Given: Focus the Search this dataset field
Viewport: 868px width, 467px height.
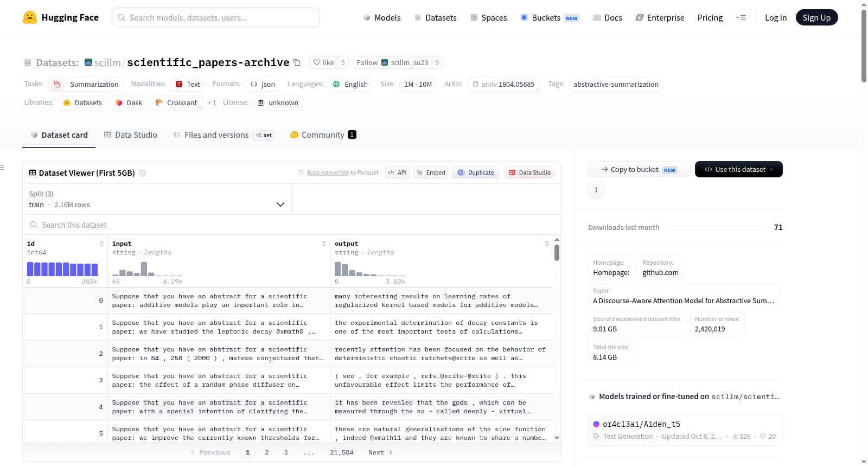Looking at the screenshot, I should (x=292, y=225).
